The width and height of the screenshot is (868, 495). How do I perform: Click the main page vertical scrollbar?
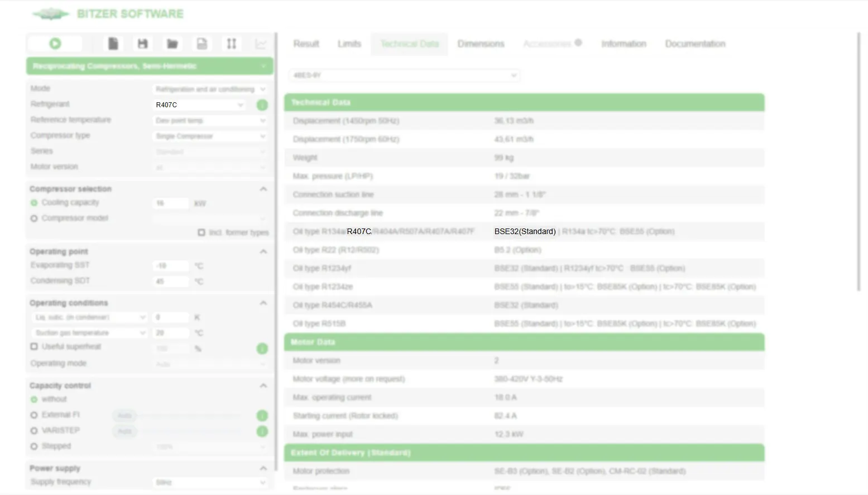pyautogui.click(x=859, y=162)
